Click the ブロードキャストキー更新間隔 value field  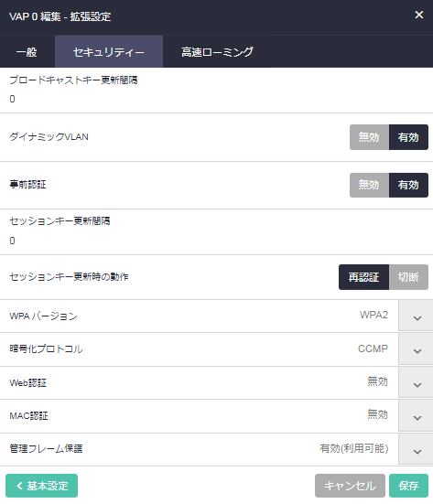216,99
